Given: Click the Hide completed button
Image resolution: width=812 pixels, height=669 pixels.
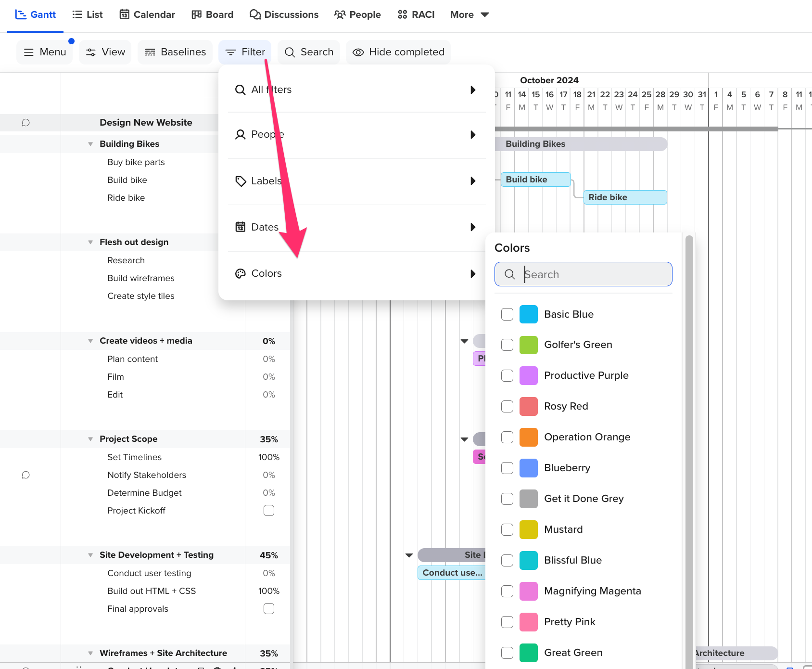Looking at the screenshot, I should click(x=398, y=52).
